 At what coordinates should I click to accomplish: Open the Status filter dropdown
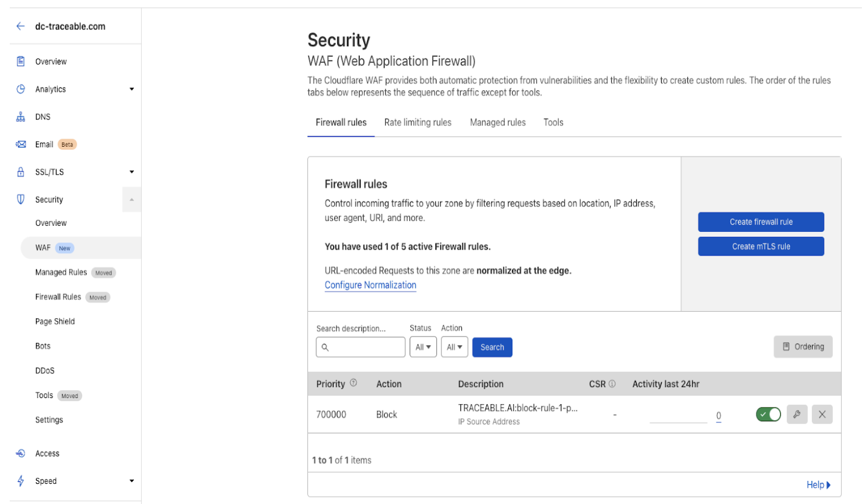coord(423,347)
